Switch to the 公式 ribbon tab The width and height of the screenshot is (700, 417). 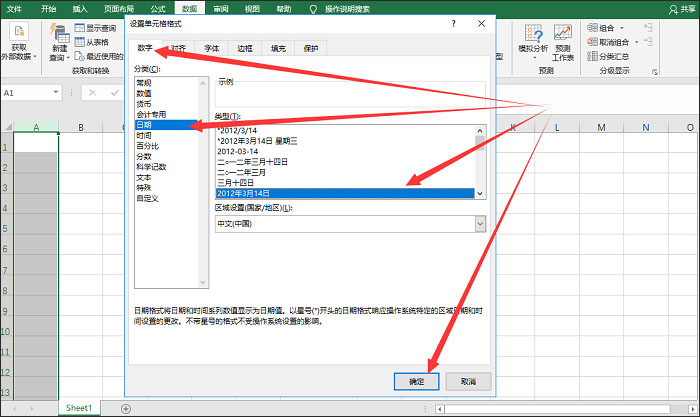coord(158,8)
